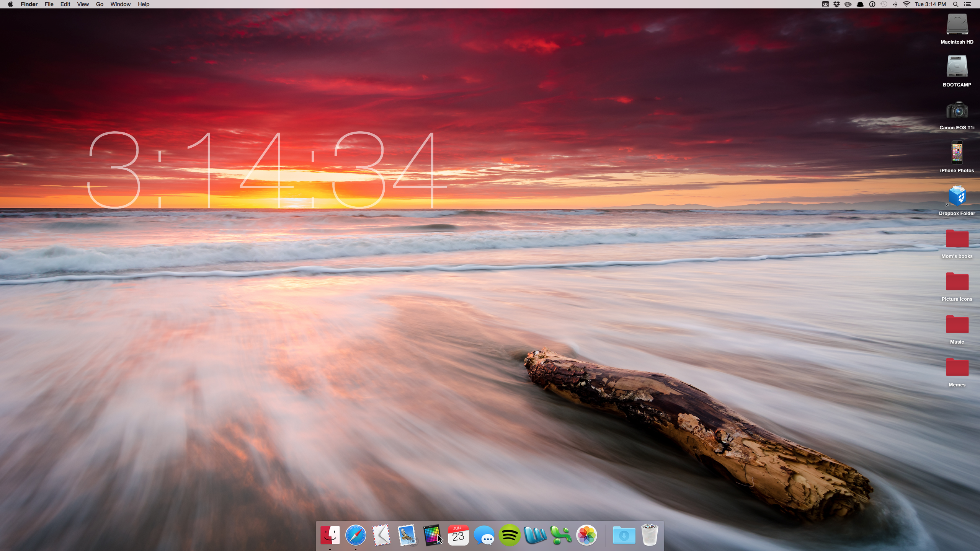Open the View menu
980x551 pixels.
tap(83, 4)
